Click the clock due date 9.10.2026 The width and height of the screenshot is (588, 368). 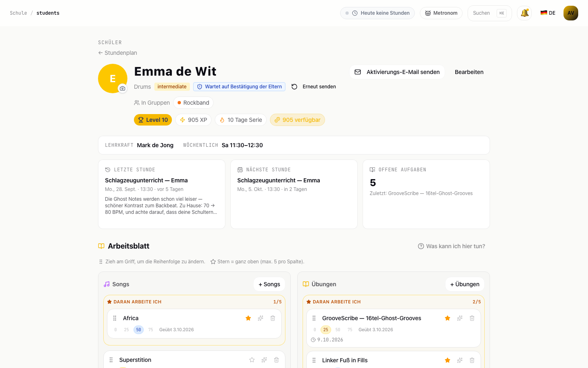tap(327, 340)
